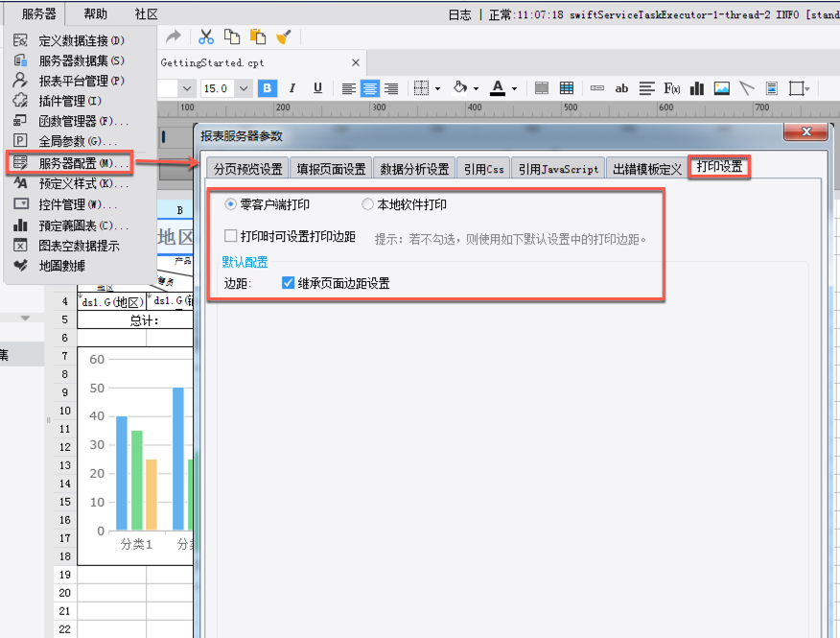Insert plain text with the ab icon
This screenshot has height=638, width=840.
(x=621, y=88)
